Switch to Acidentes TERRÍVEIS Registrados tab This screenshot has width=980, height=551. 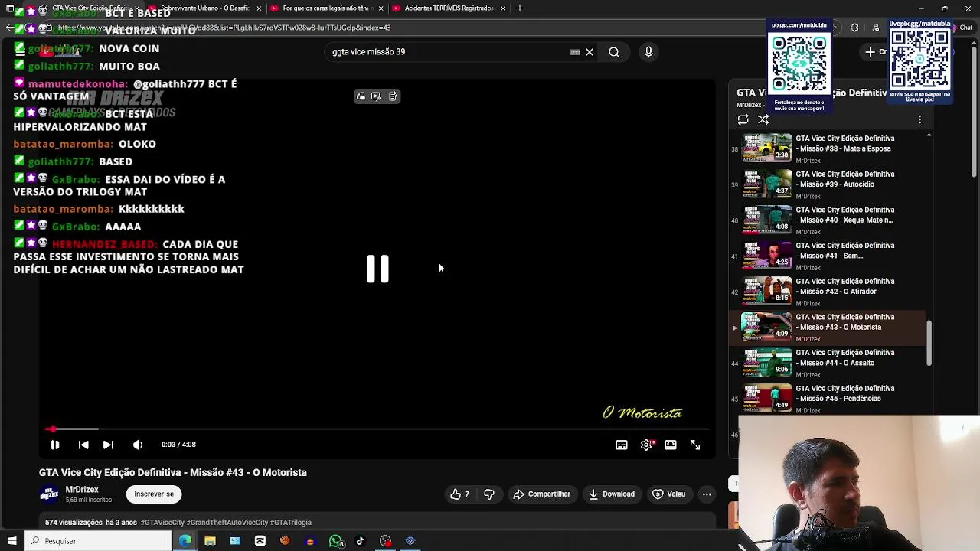(449, 8)
